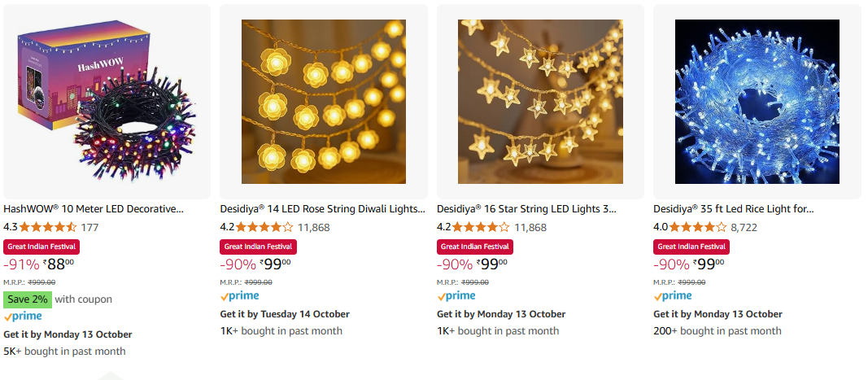Open the Desidiya Rose String Lights image
The width and height of the screenshot is (868, 380).
tap(324, 102)
